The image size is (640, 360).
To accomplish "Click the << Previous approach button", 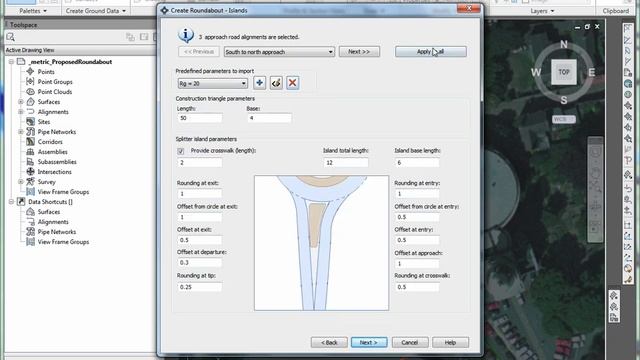I will pyautogui.click(x=199, y=52).
